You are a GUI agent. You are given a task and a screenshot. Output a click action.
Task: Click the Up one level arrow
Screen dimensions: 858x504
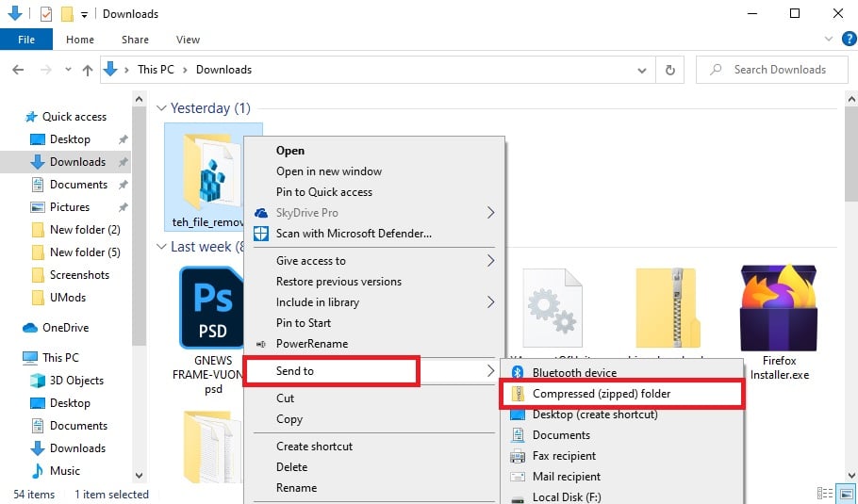(x=88, y=70)
